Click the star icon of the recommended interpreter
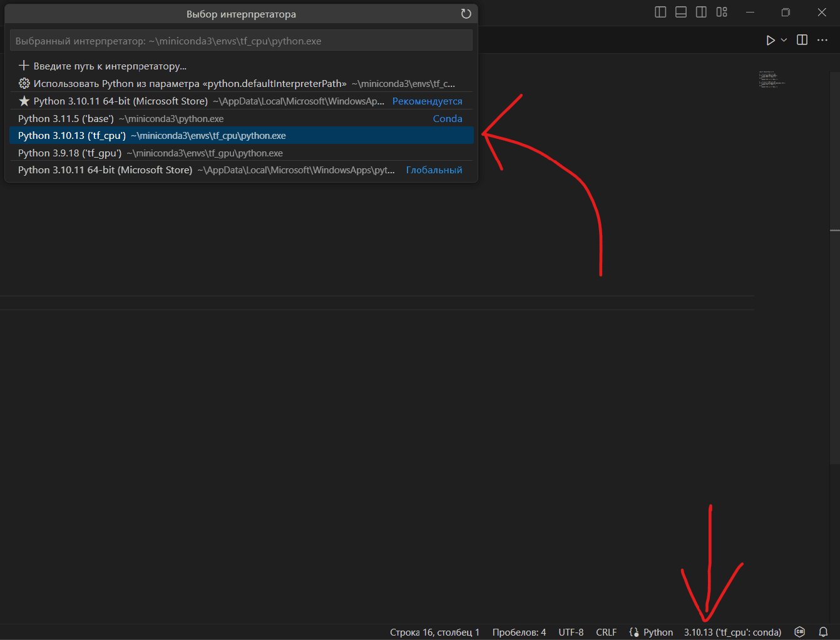840x640 pixels. click(x=24, y=101)
